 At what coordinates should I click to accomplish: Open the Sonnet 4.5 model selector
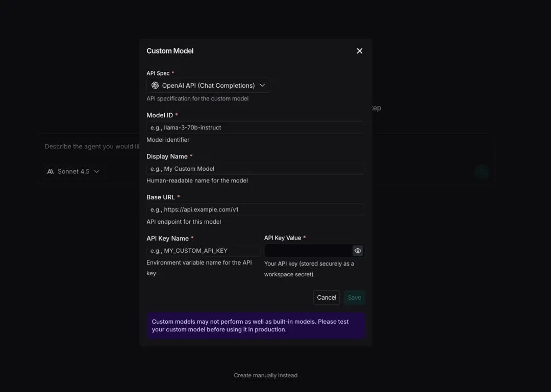point(73,172)
